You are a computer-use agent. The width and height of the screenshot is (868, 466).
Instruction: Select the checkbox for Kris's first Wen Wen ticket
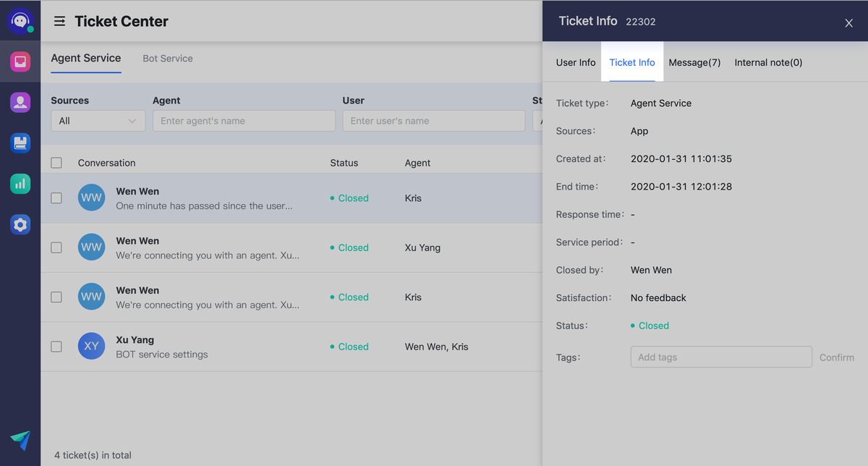56,198
